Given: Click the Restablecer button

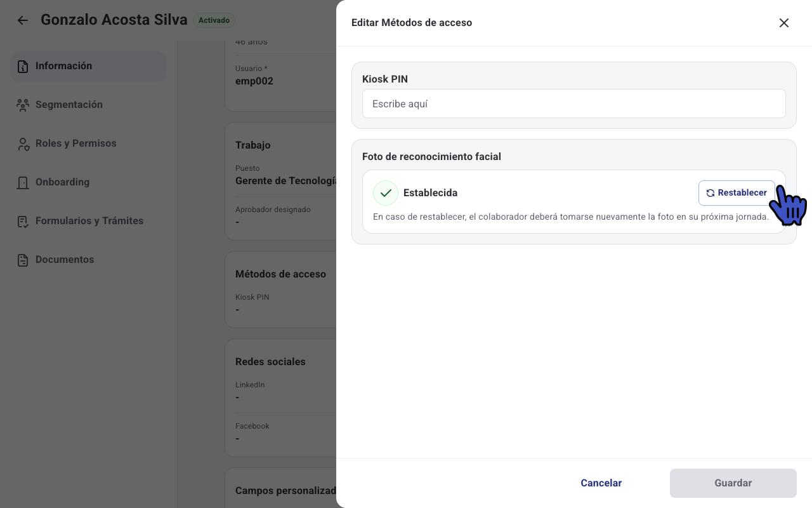Looking at the screenshot, I should 737,193.
